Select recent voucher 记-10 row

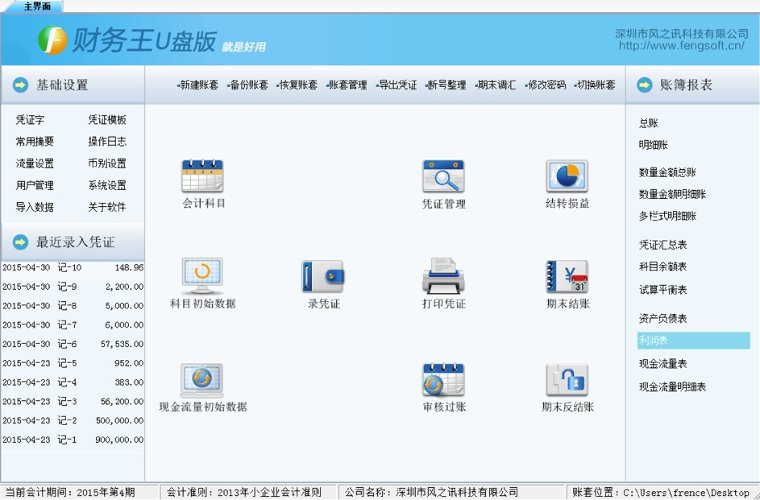[x=72, y=267]
